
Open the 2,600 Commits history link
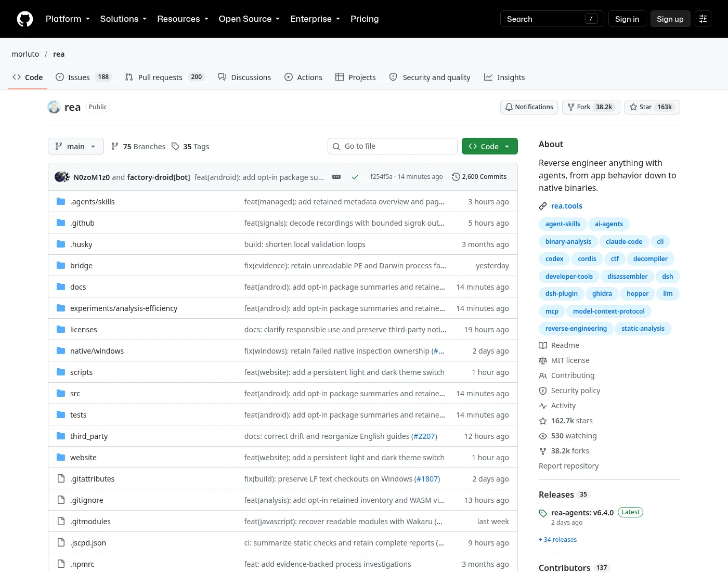[x=479, y=177]
